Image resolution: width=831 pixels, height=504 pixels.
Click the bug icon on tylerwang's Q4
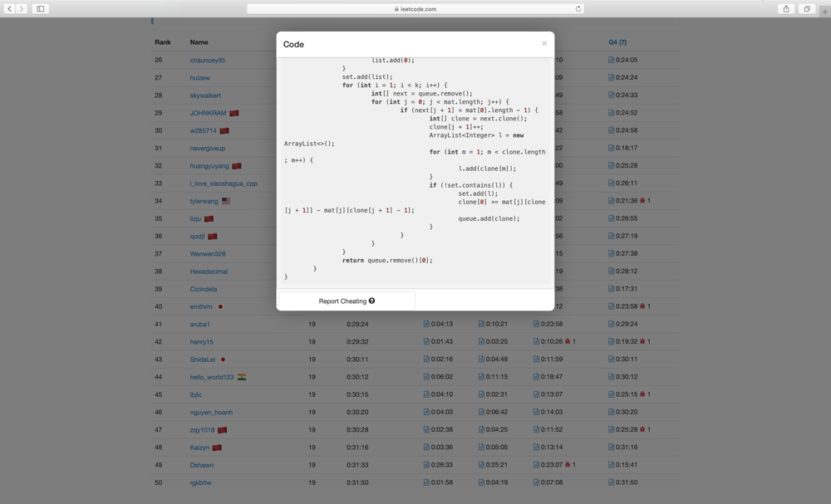[642, 201]
